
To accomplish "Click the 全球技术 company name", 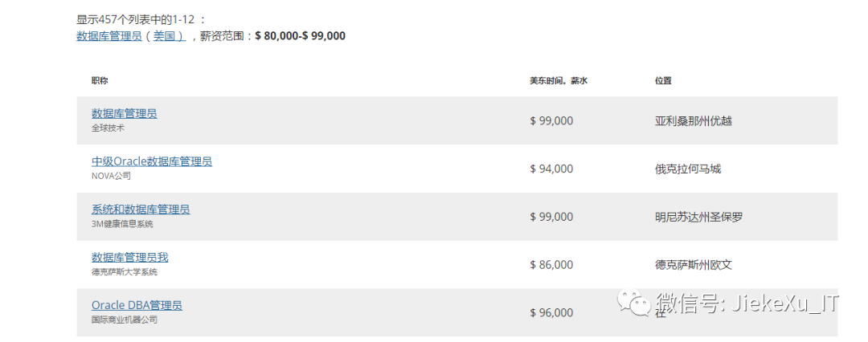I will (108, 128).
